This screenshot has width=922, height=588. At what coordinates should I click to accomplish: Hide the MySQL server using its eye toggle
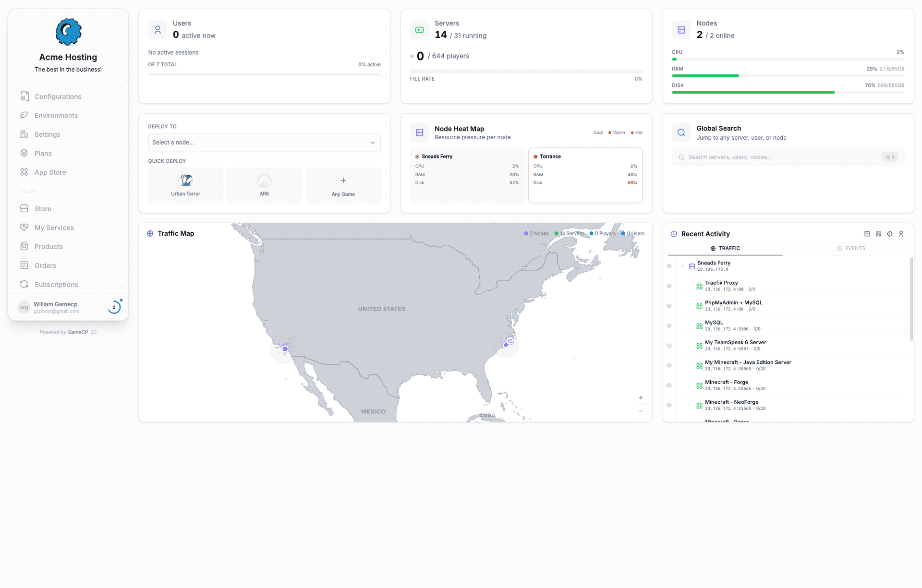pos(669,325)
